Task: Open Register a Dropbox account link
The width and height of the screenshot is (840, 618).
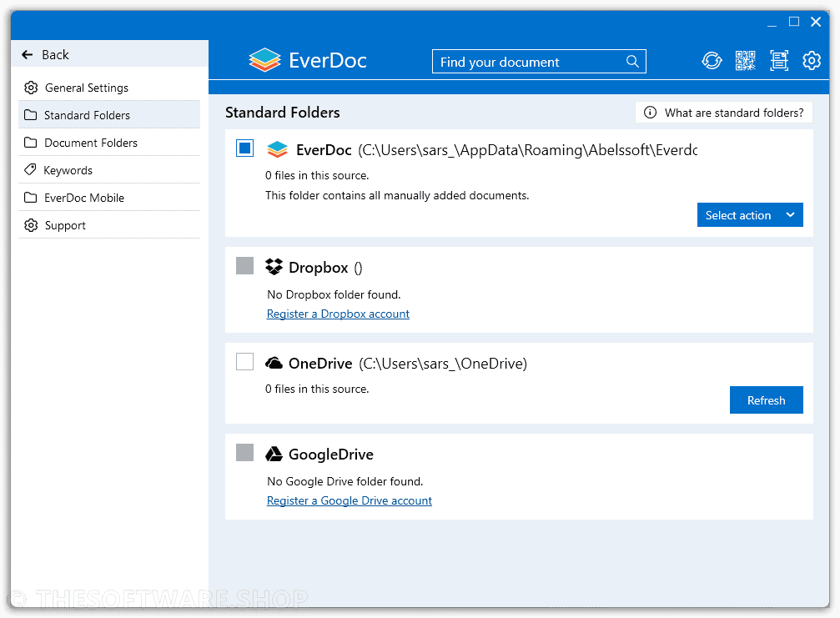Action: click(x=338, y=314)
